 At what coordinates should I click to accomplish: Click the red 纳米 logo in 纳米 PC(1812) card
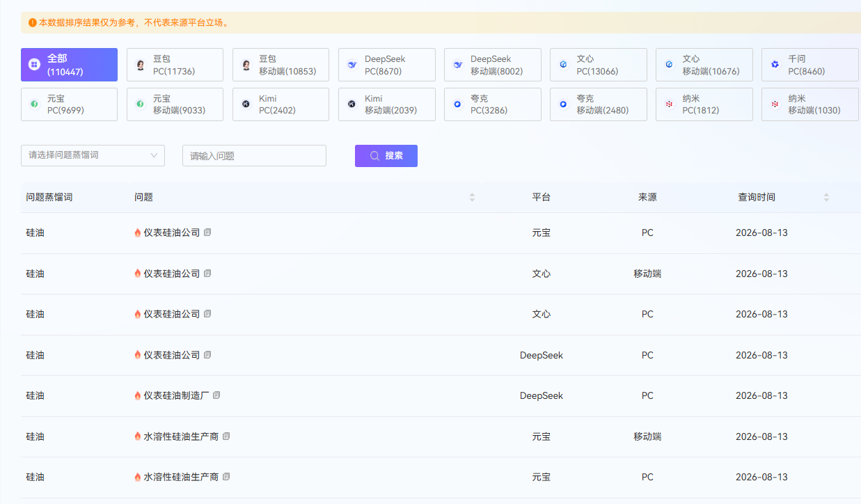[x=669, y=104]
